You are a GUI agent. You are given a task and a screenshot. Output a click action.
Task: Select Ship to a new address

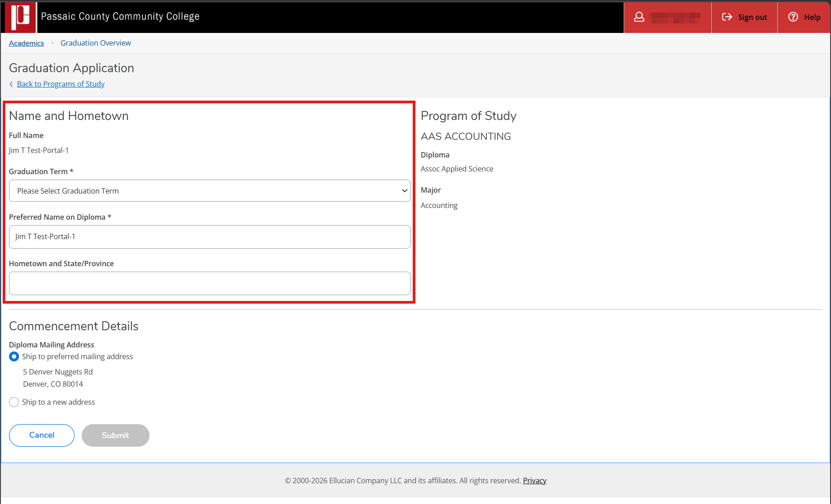pos(14,402)
